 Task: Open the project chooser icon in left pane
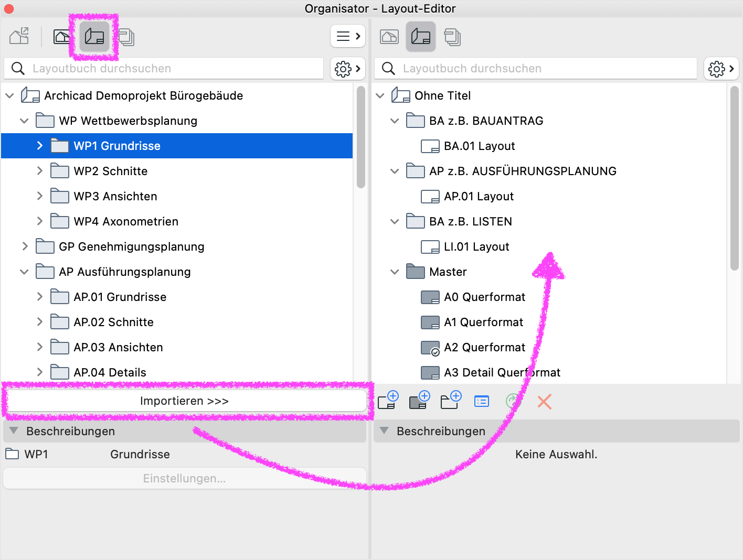19,36
